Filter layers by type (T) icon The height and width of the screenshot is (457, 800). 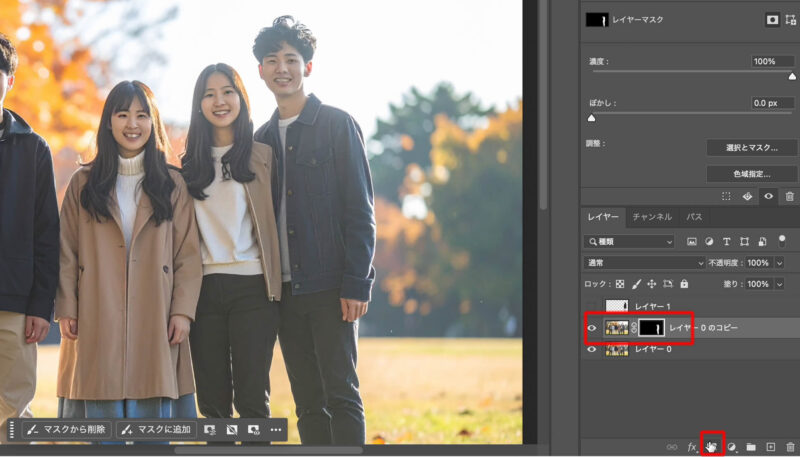tap(727, 242)
